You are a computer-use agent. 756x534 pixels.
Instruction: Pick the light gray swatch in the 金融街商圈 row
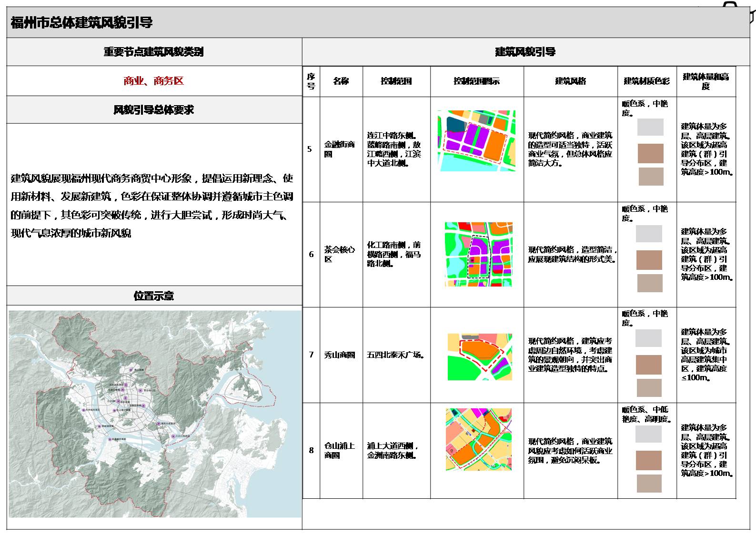coord(650,127)
